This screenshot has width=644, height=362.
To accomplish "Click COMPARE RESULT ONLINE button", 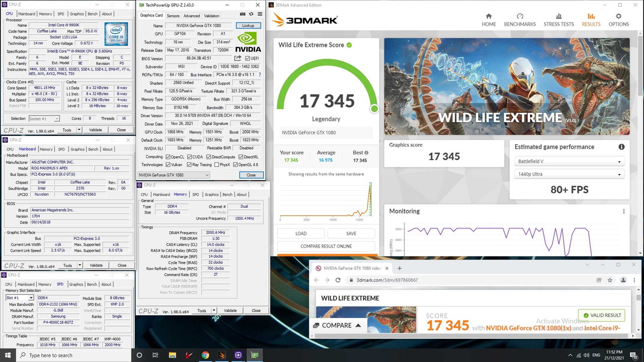I will (x=326, y=246).
